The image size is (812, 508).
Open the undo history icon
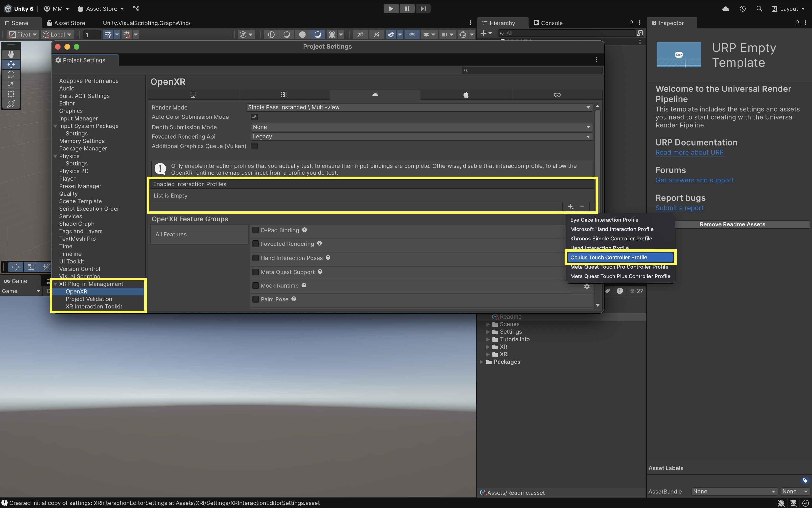click(x=742, y=9)
